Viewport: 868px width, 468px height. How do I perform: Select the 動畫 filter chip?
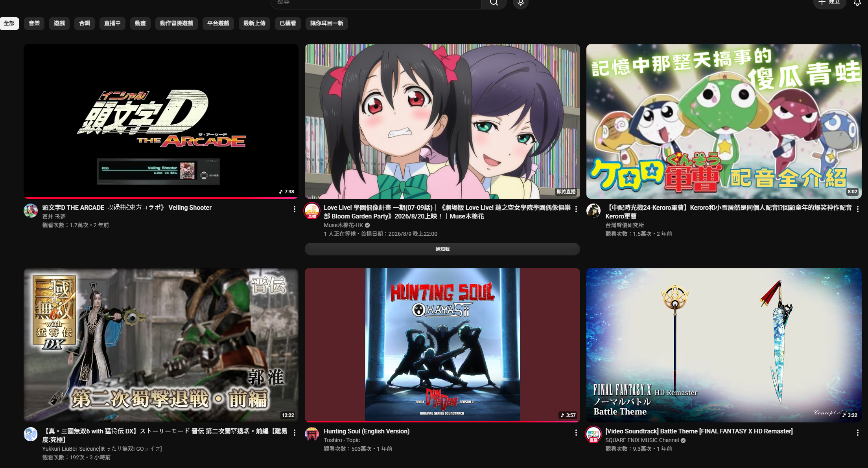[140, 23]
